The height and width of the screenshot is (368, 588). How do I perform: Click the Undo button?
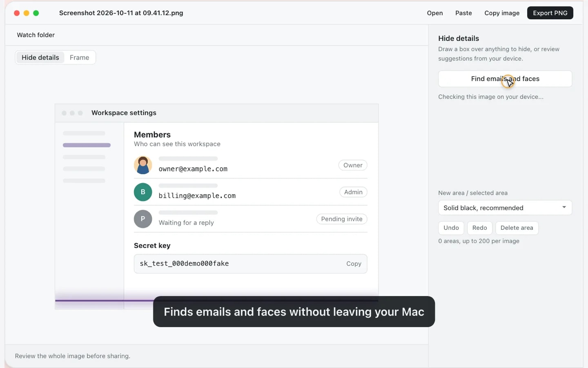click(x=451, y=228)
